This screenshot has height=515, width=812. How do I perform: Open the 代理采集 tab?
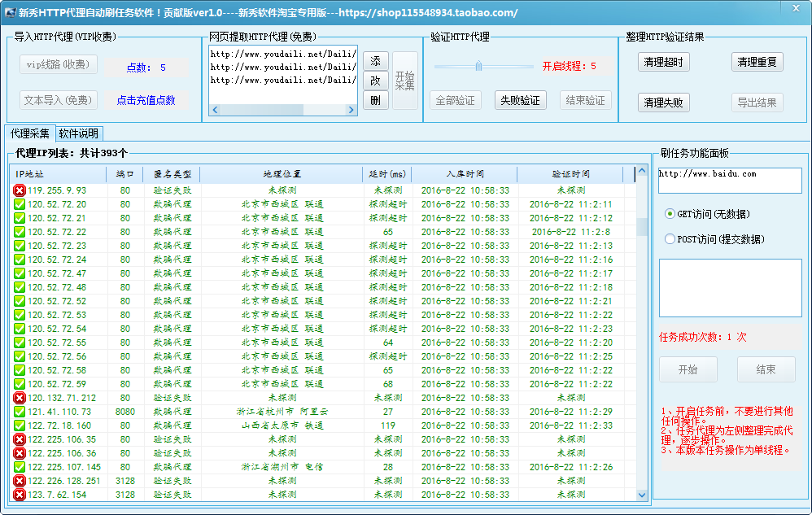tap(30, 133)
